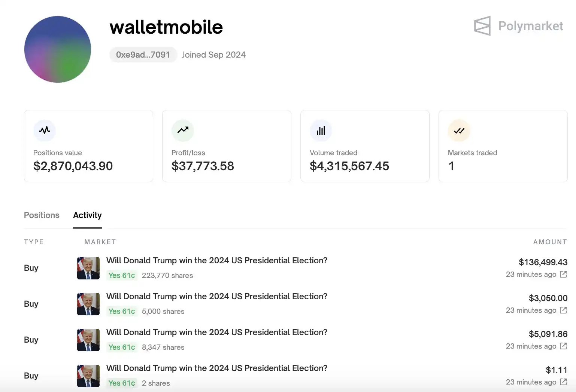Open external link for $136,499.43 trade

click(563, 274)
